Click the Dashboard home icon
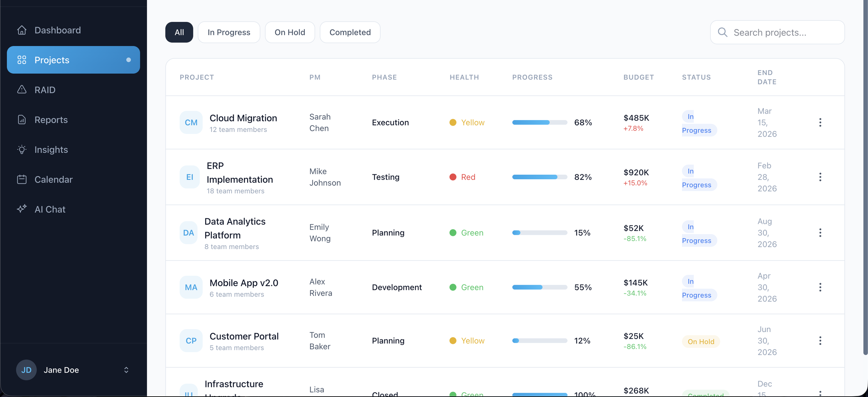The width and height of the screenshot is (868, 397). pyautogui.click(x=22, y=30)
